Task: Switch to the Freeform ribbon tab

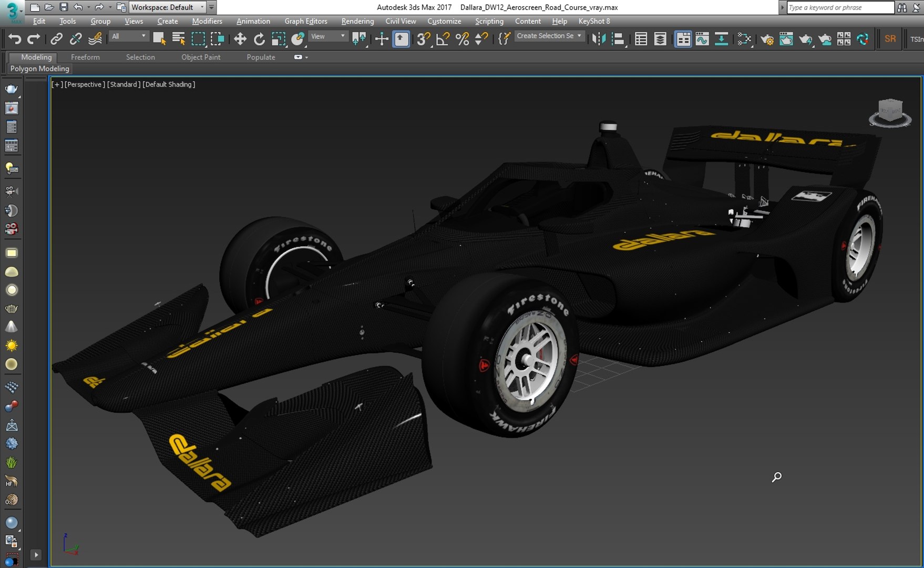Action: [85, 57]
